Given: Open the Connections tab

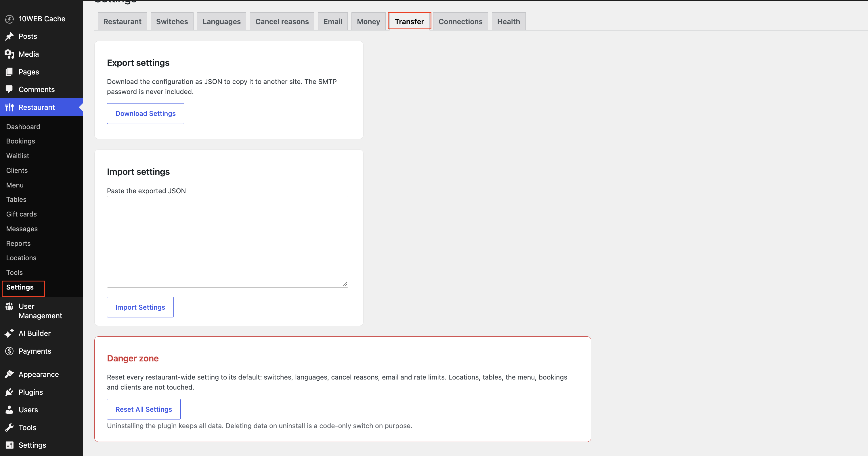Looking at the screenshot, I should pos(460,22).
